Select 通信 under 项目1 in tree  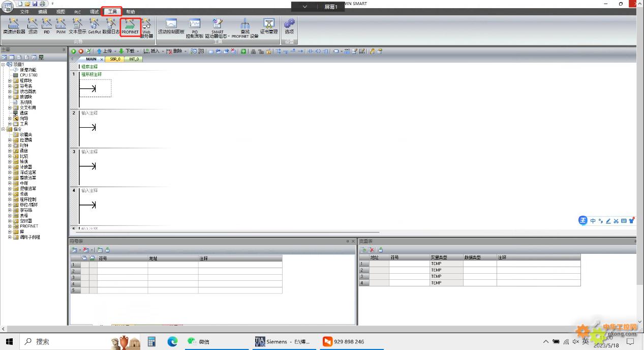(24, 113)
